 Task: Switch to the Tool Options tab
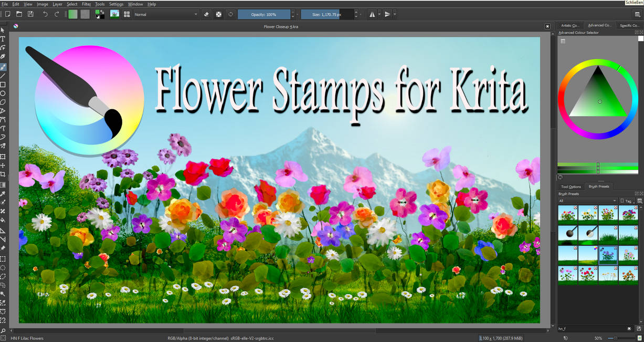coord(570,186)
